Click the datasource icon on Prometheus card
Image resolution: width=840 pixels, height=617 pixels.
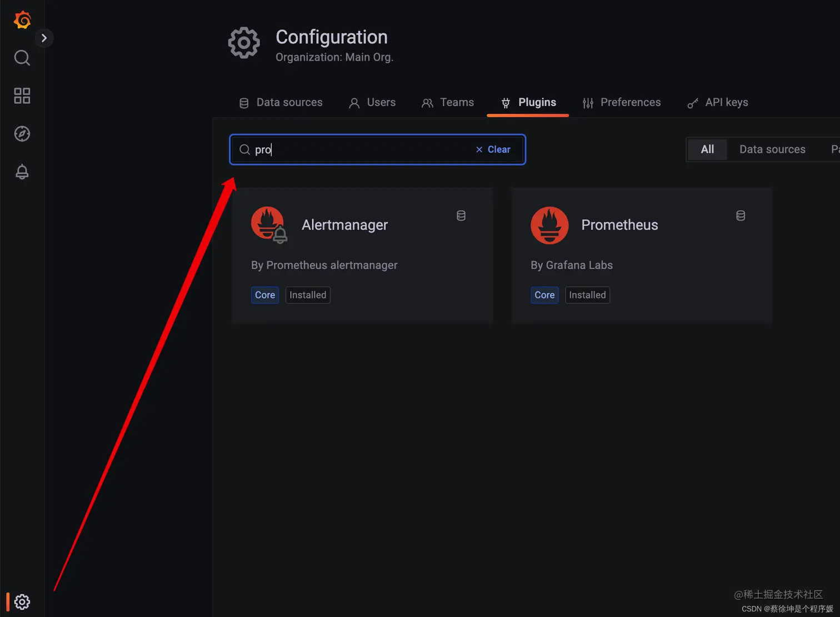tap(741, 215)
